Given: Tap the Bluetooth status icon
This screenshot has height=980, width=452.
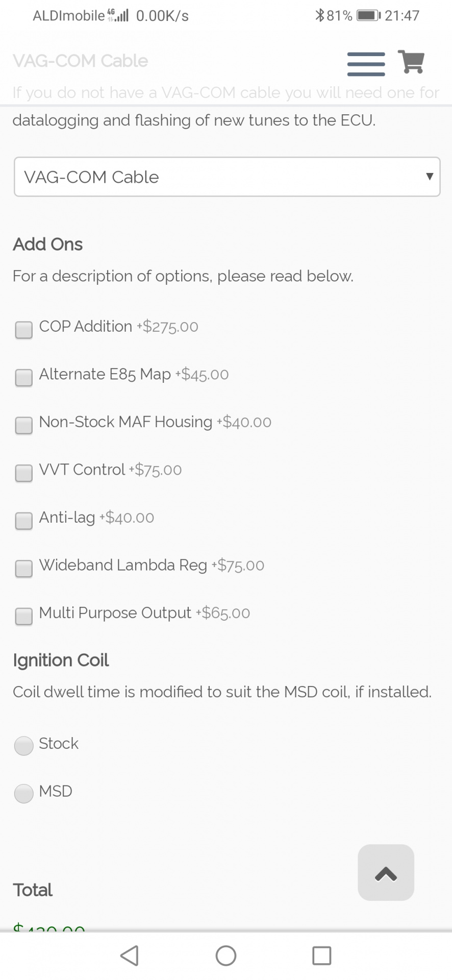Looking at the screenshot, I should click(x=320, y=15).
